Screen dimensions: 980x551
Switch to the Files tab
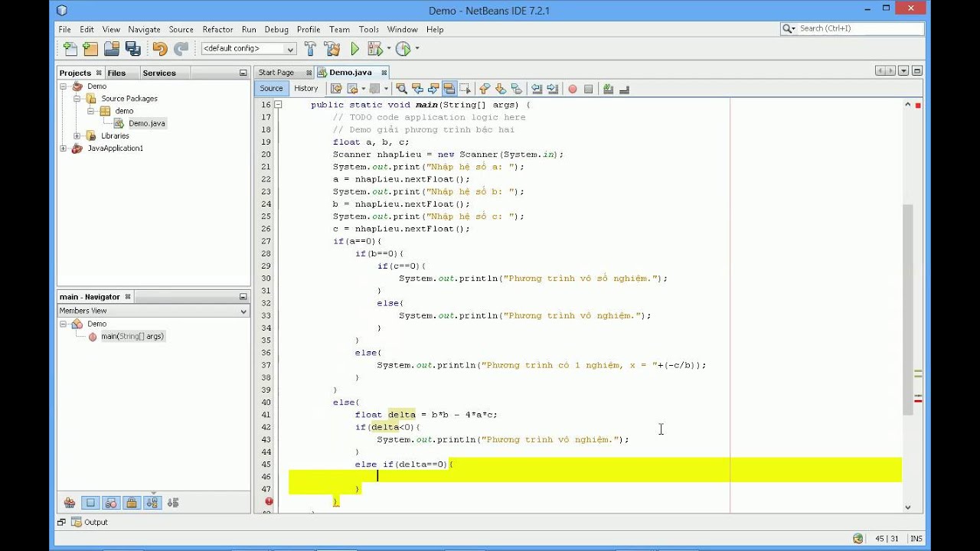tap(116, 73)
